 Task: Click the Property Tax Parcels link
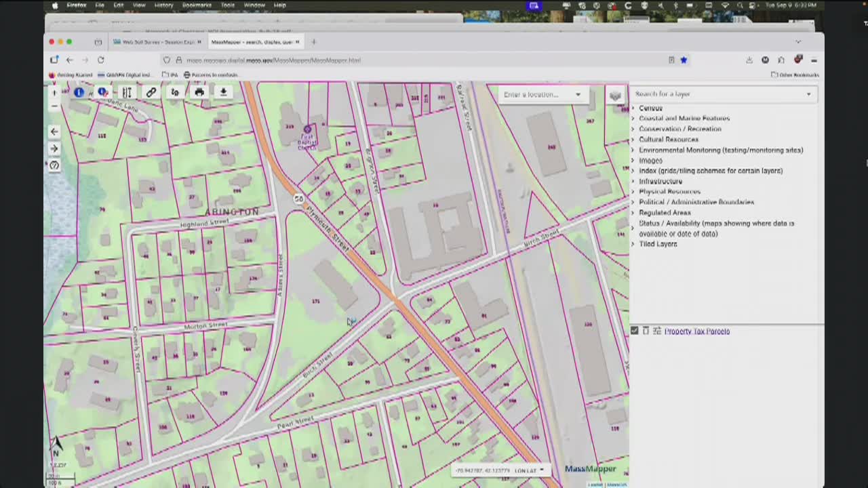click(696, 331)
